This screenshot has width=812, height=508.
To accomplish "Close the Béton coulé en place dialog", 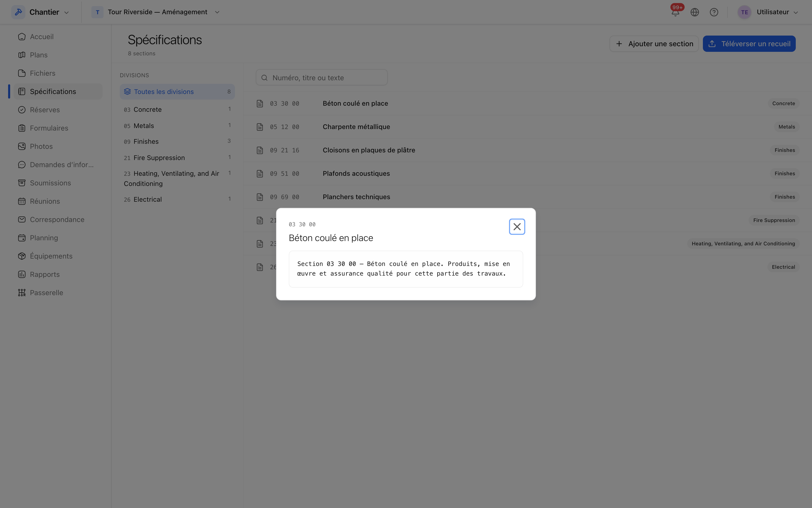I will click(517, 227).
